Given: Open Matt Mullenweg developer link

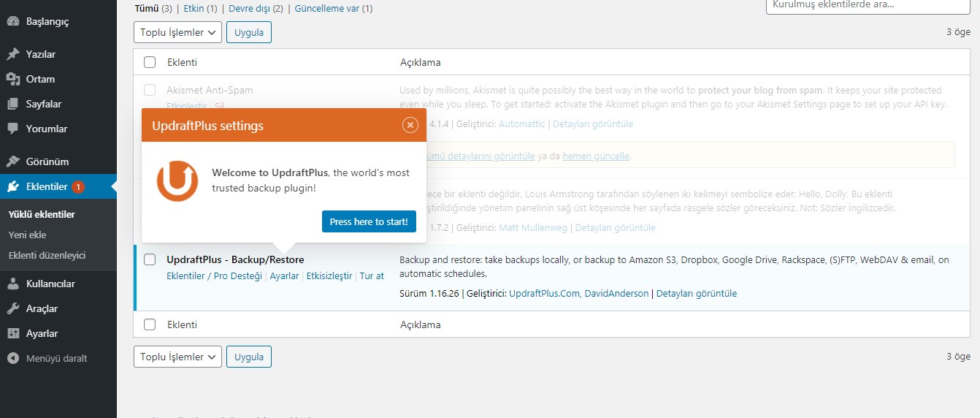Looking at the screenshot, I should [533, 227].
